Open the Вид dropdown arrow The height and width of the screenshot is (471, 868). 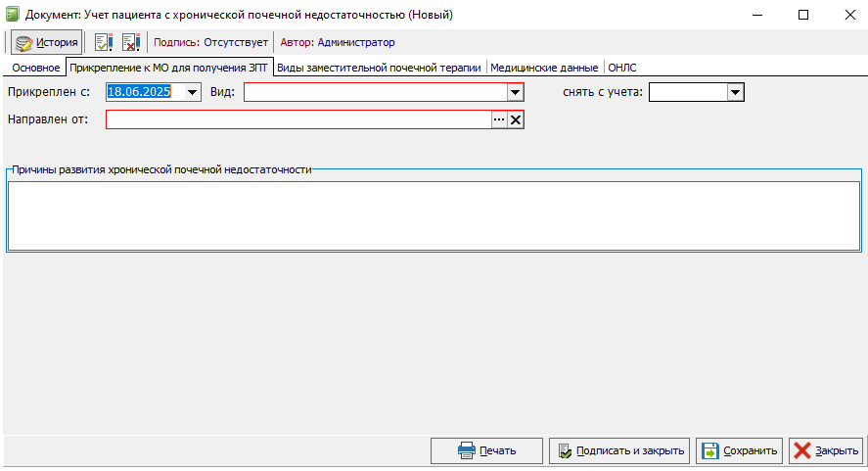coord(516,92)
